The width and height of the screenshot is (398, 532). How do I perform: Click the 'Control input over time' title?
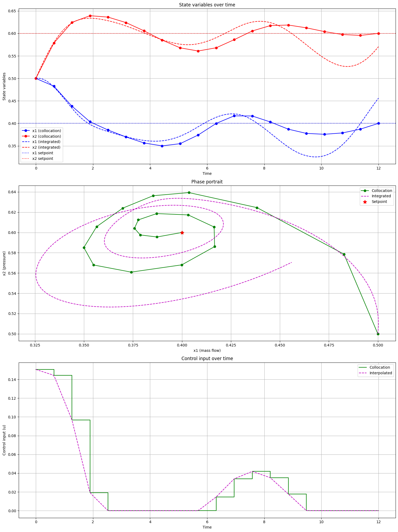point(207,358)
